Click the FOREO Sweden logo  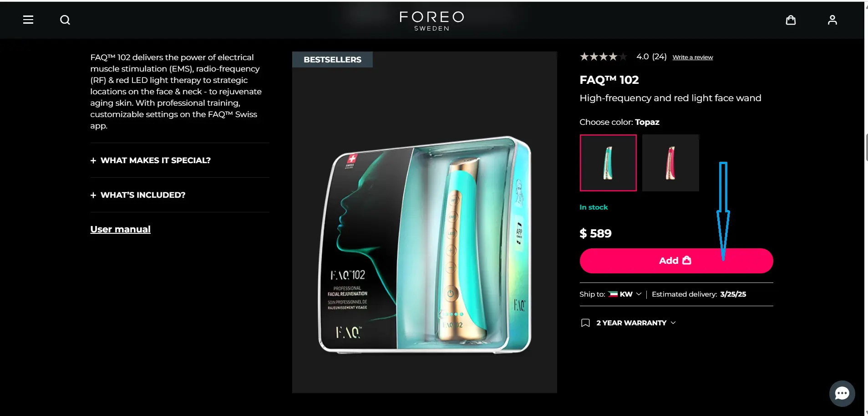[431, 21]
